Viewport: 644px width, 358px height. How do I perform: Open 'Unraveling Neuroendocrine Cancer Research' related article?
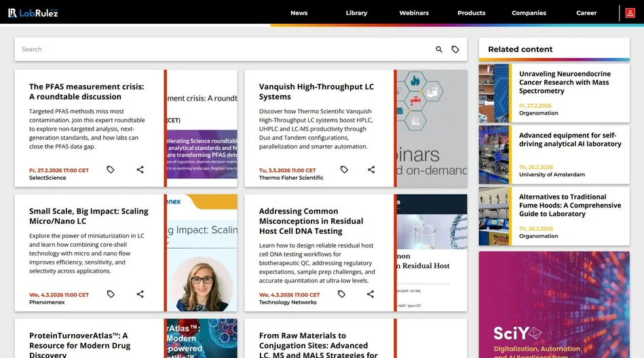click(565, 82)
